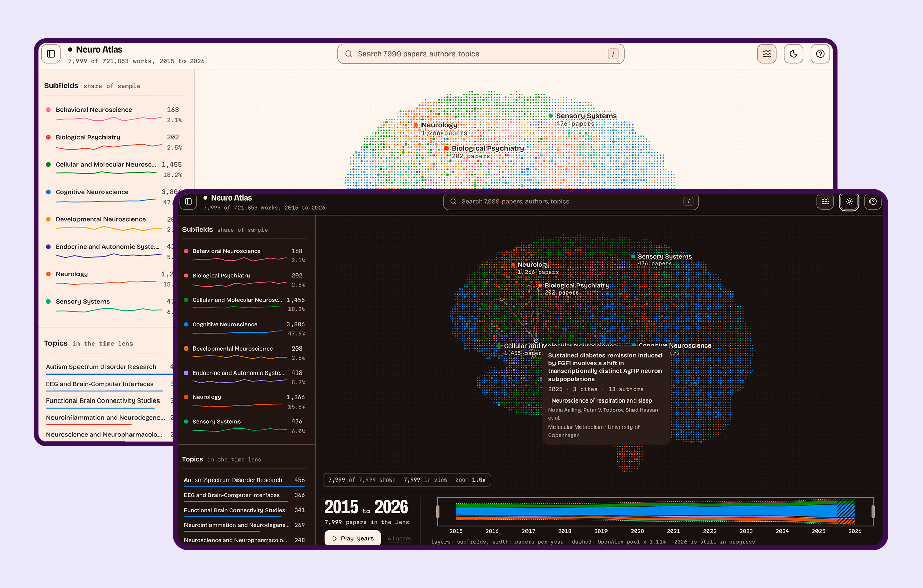Grab the left handle of timeline range
The height and width of the screenshot is (588, 923).
click(438, 512)
